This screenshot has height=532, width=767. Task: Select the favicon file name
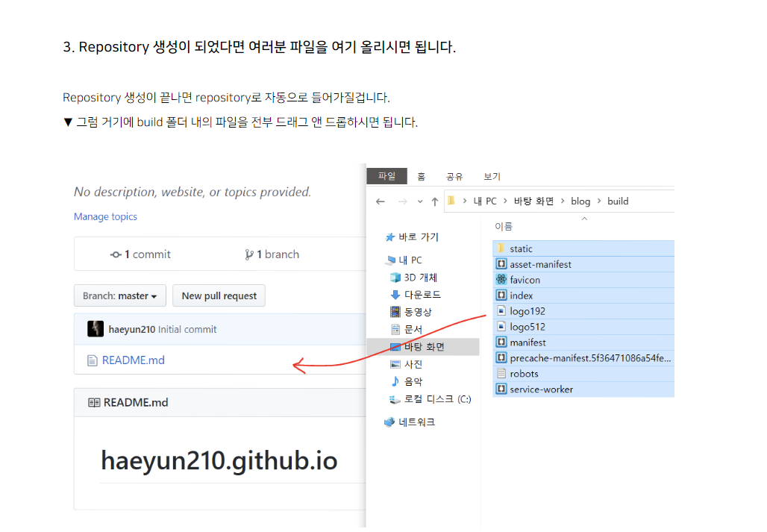click(x=525, y=281)
